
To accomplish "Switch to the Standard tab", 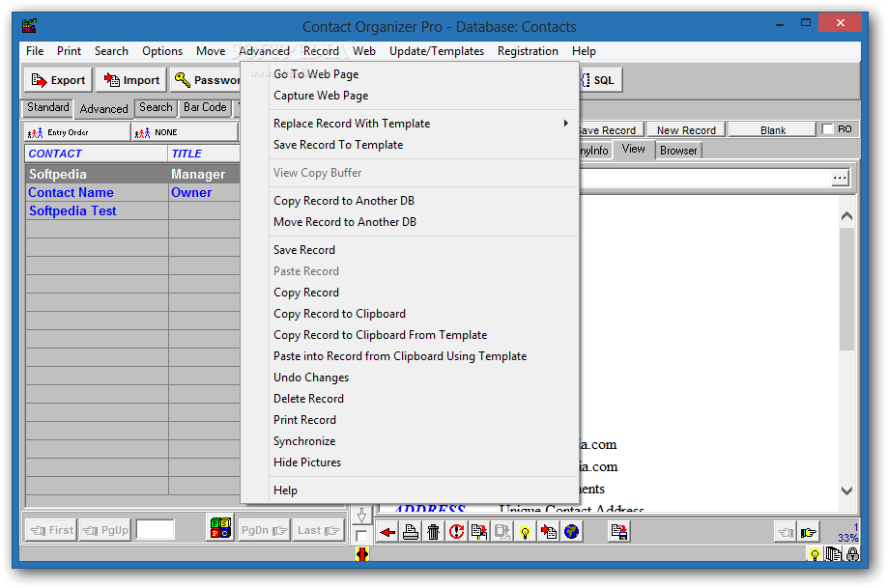I will coord(48,107).
